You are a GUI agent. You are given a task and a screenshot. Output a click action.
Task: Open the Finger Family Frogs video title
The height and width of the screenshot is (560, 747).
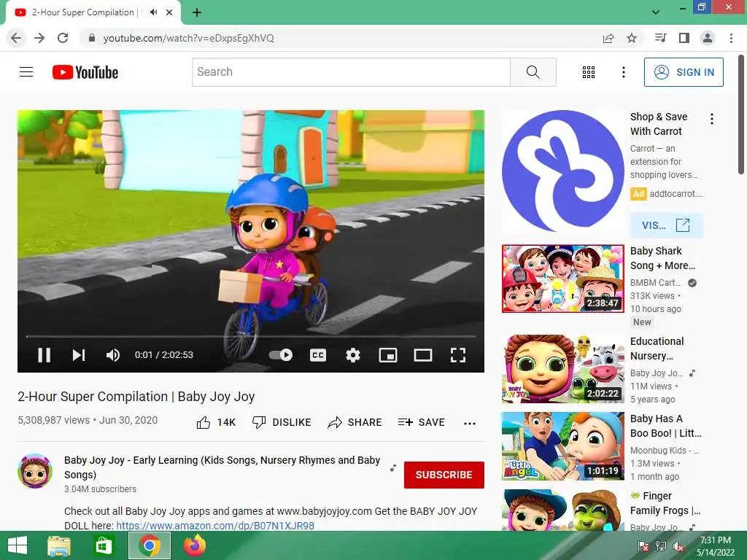[x=665, y=503]
